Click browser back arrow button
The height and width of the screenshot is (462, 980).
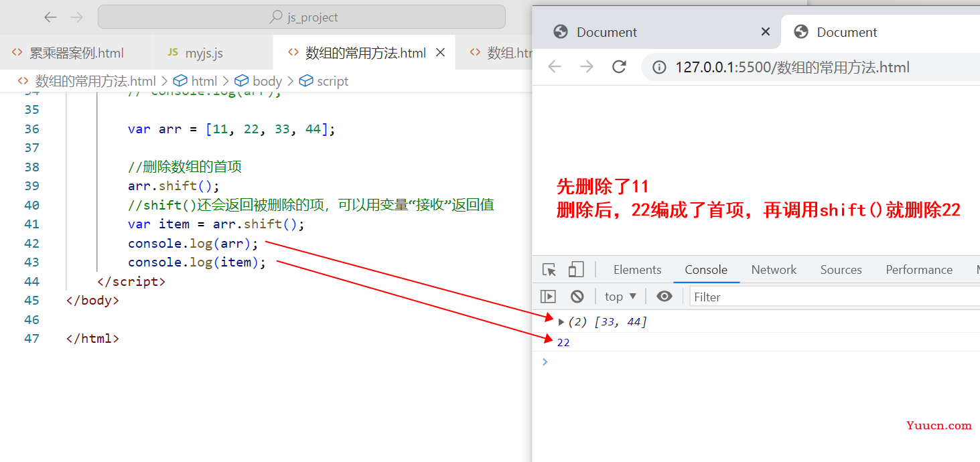tap(555, 67)
